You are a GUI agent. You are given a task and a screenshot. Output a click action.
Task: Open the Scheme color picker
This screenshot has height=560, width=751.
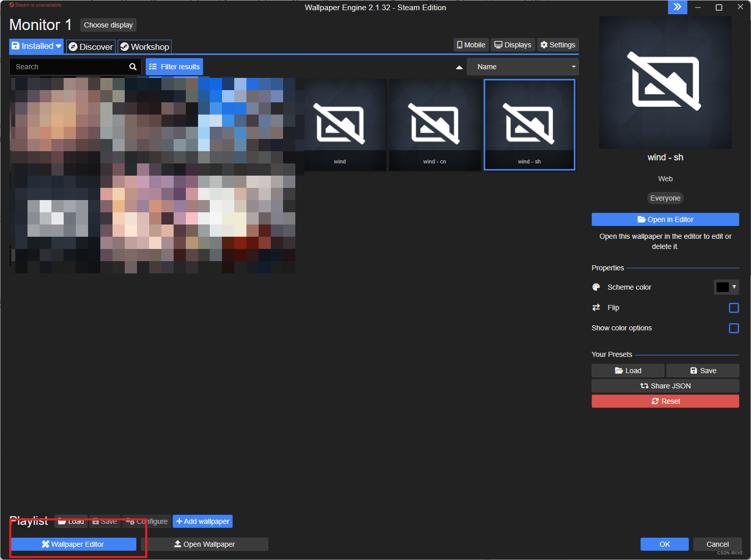[x=726, y=287]
